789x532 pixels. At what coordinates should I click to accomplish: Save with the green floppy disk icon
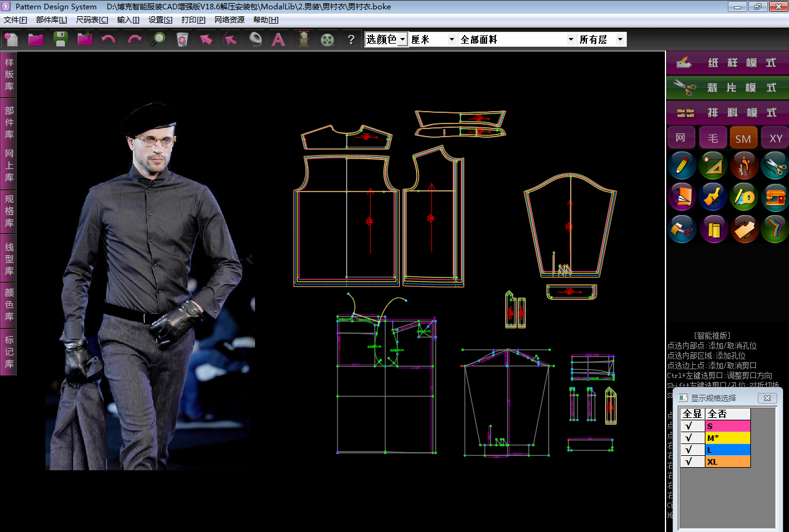pos(60,39)
